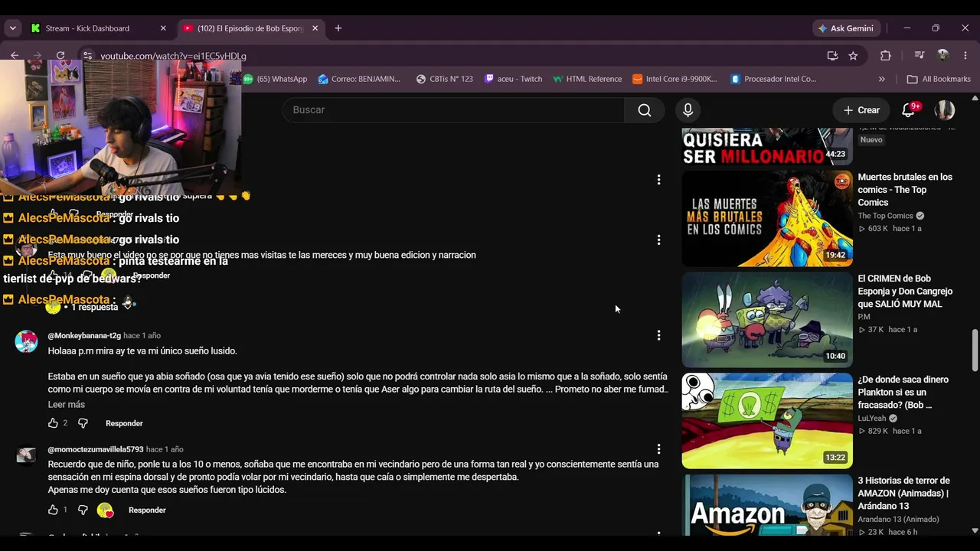Focus the address bar with the YouTube URL

click(x=459, y=56)
